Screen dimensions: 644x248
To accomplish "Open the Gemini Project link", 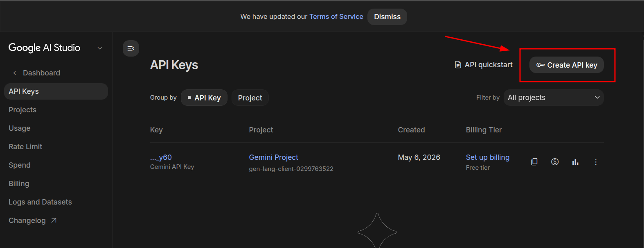I will (x=274, y=157).
